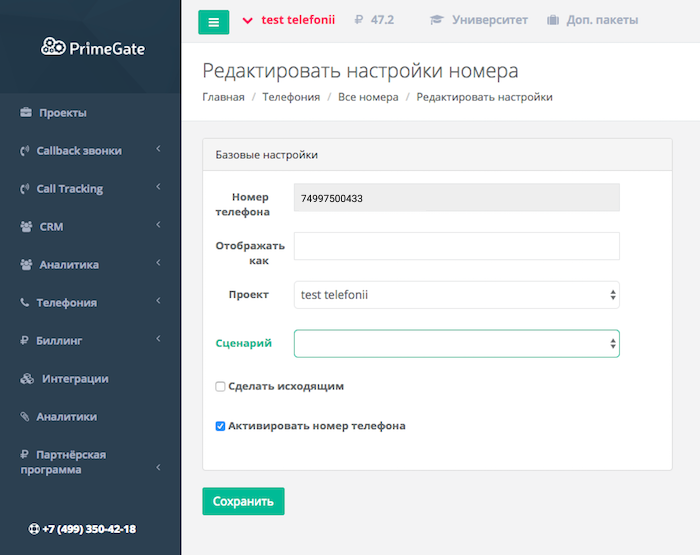
Task: Go to Все номера breadcrumb link
Action: tap(368, 97)
